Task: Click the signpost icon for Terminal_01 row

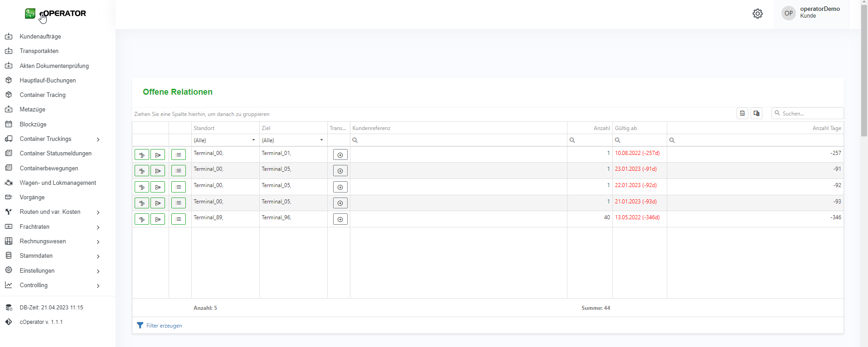Action: coord(142,155)
